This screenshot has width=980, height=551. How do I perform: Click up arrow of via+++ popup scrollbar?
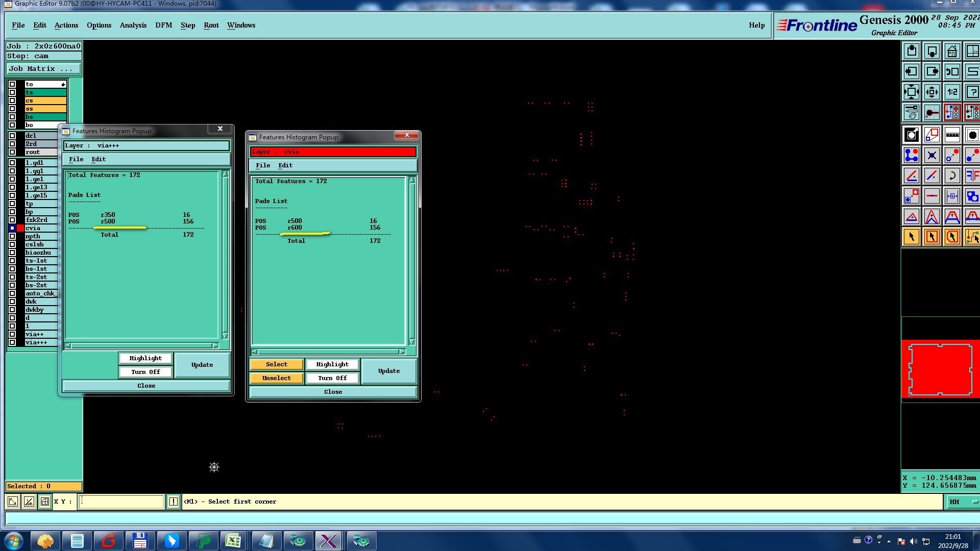225,174
